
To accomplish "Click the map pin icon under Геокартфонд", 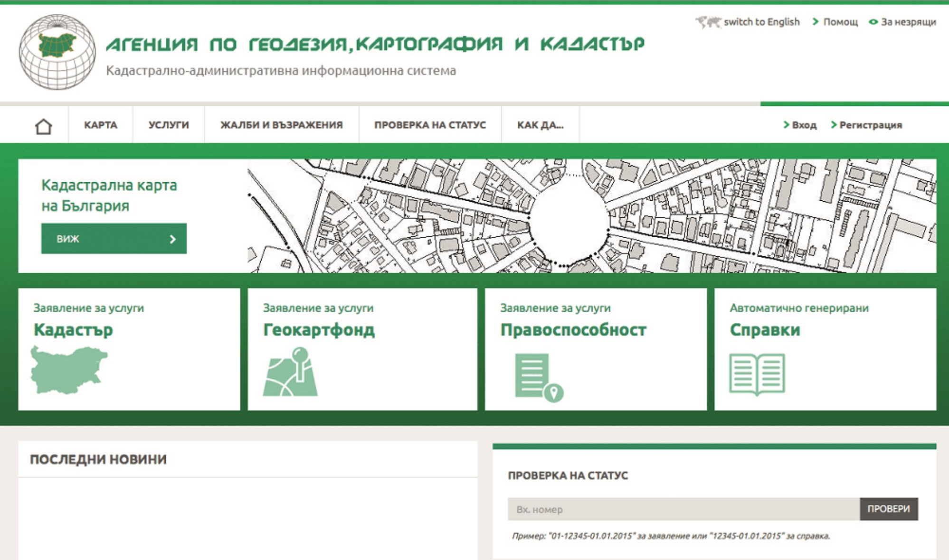I will (x=290, y=372).
